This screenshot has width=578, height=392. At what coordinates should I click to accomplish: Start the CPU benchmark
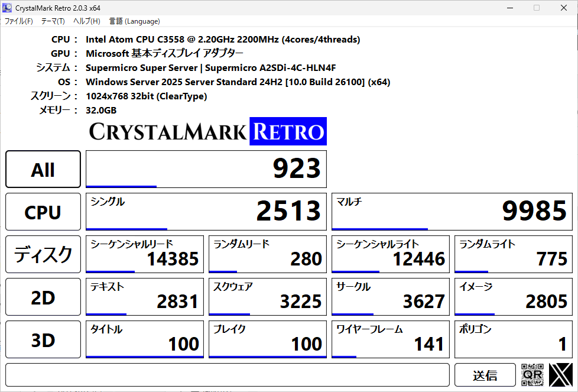pos(43,212)
